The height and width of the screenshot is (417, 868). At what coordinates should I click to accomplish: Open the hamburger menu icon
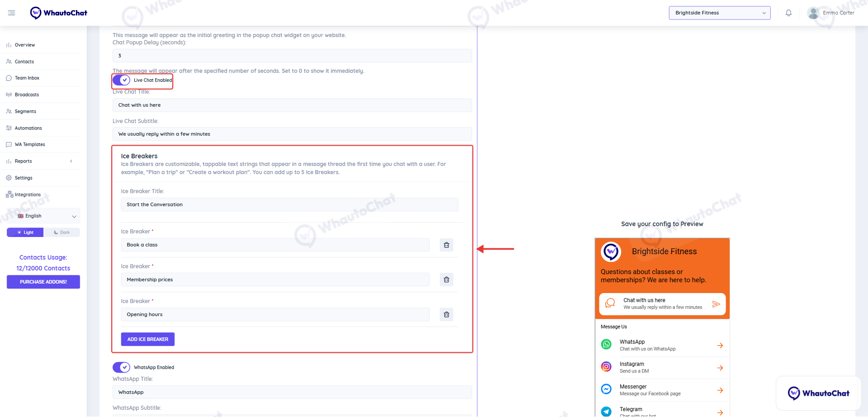point(12,13)
